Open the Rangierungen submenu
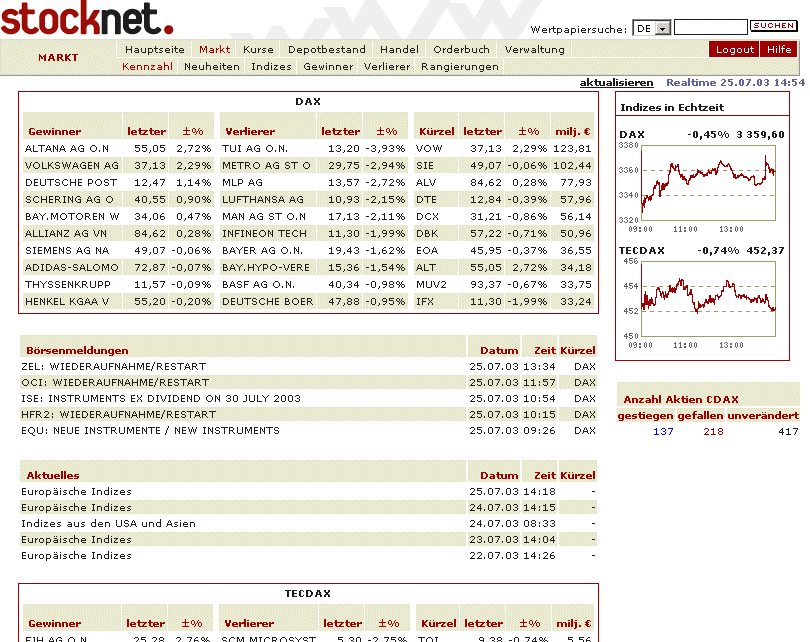This screenshot has height=642, width=810. tap(460, 67)
